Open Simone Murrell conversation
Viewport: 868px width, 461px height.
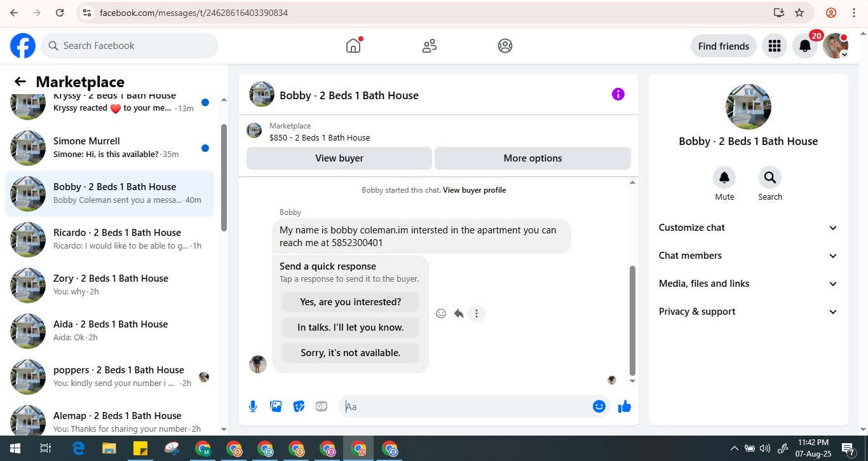[109, 148]
